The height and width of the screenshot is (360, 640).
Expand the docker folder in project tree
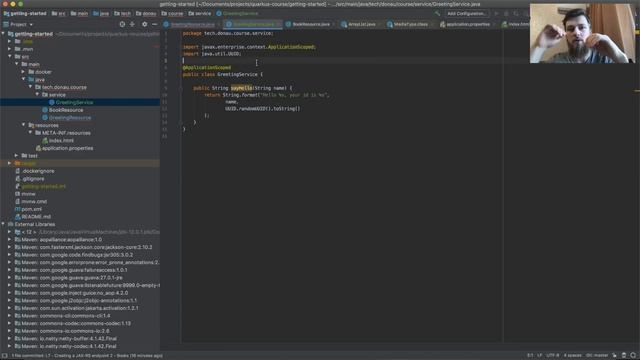point(24,72)
